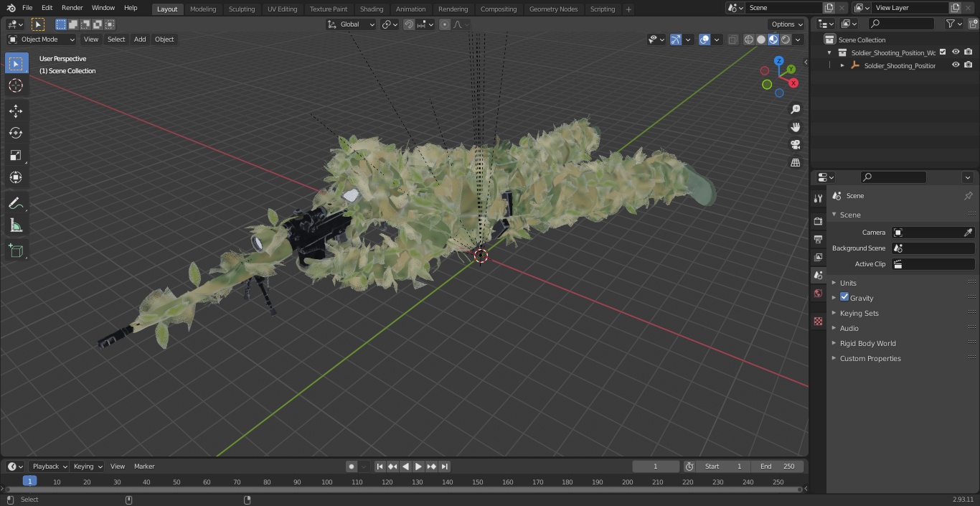Select the Rotate tool
The image size is (980, 506).
tap(16, 133)
